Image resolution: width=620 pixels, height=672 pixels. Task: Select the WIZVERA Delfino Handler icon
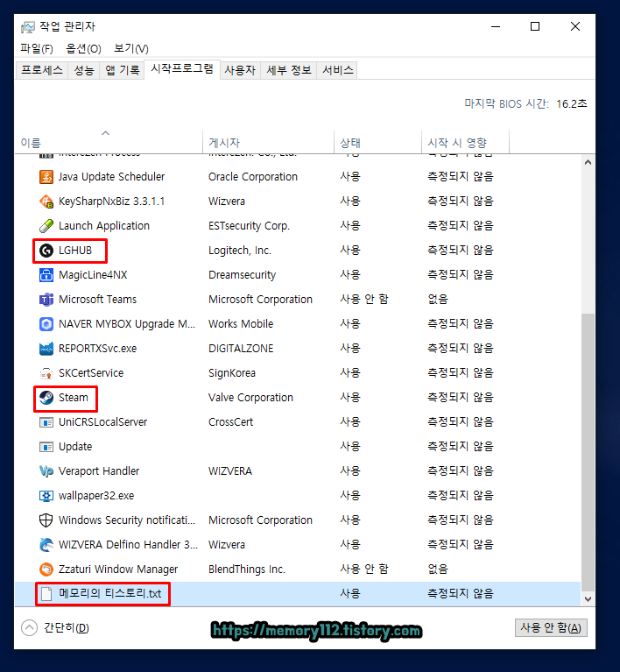coord(46,545)
